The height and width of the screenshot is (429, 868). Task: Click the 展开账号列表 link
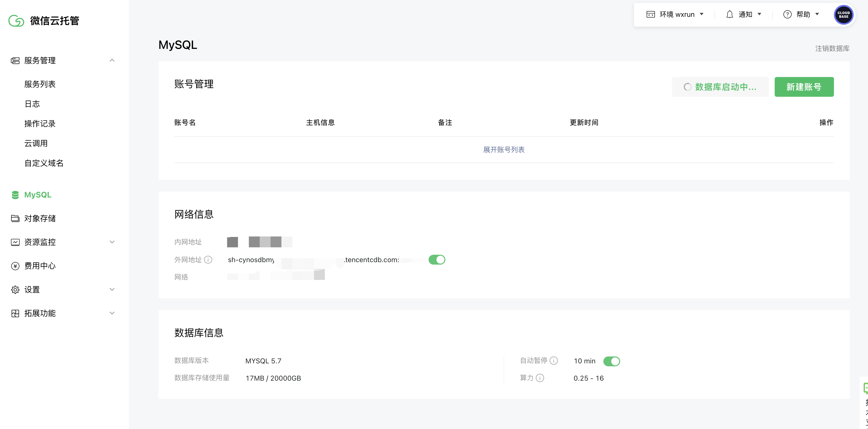click(x=504, y=150)
